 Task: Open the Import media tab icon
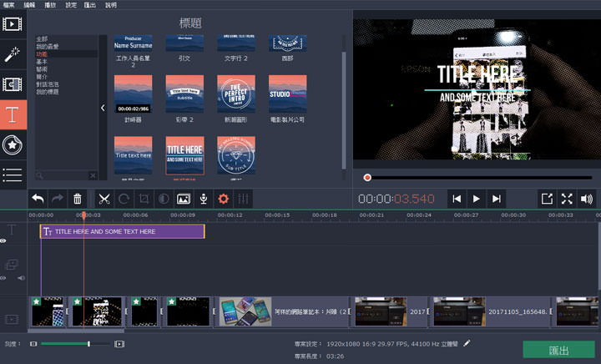(x=13, y=24)
